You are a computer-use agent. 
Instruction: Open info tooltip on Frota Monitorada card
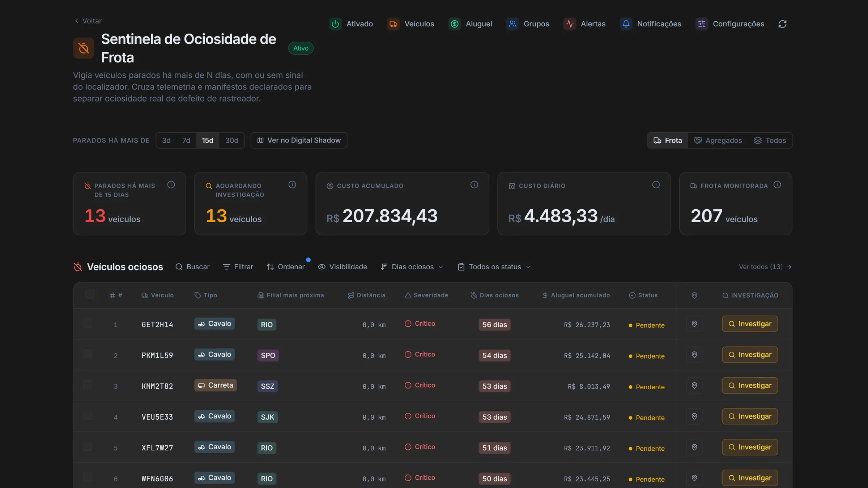click(777, 185)
